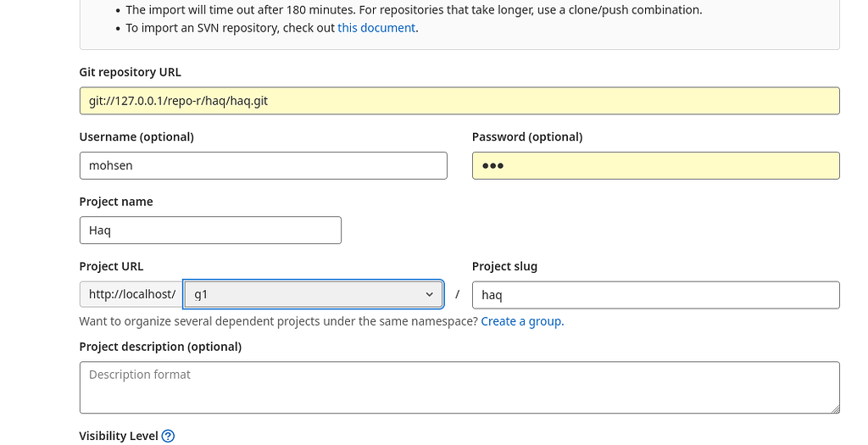
Task: Edit the Project name field Haq
Action: 210,231
